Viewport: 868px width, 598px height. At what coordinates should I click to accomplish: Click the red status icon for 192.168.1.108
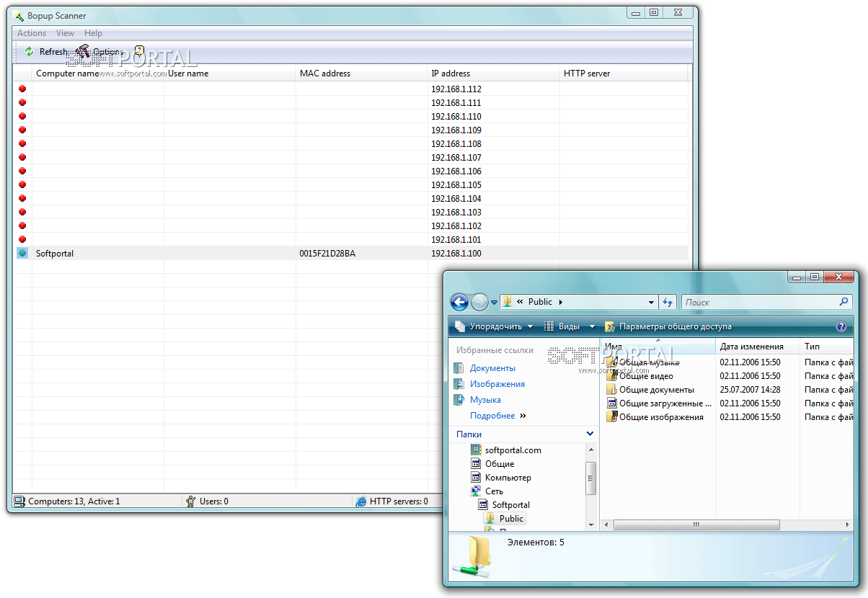(22, 143)
